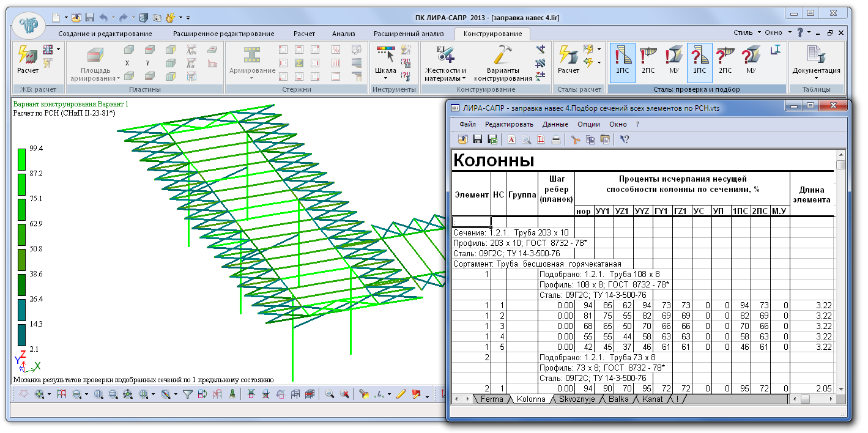Click the print icon in table window
The image size is (868, 433).
(x=556, y=140)
